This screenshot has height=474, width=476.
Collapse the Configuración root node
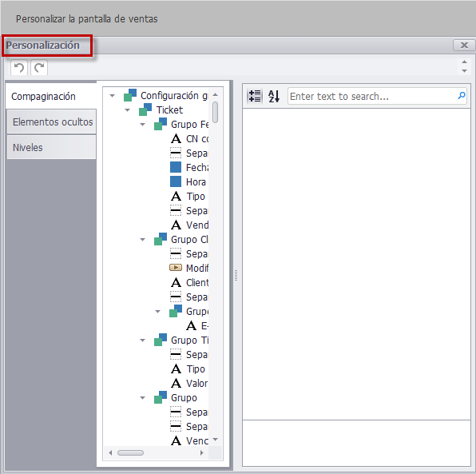(x=113, y=96)
